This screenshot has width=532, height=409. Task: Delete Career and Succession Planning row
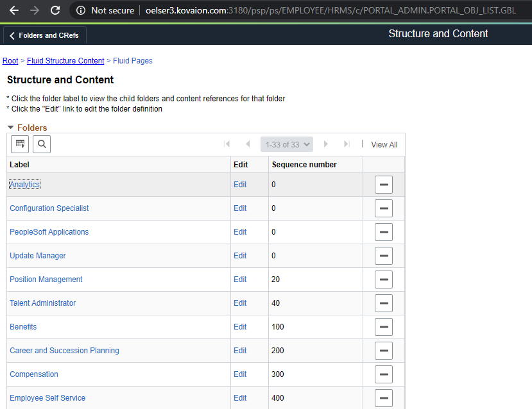pos(384,351)
